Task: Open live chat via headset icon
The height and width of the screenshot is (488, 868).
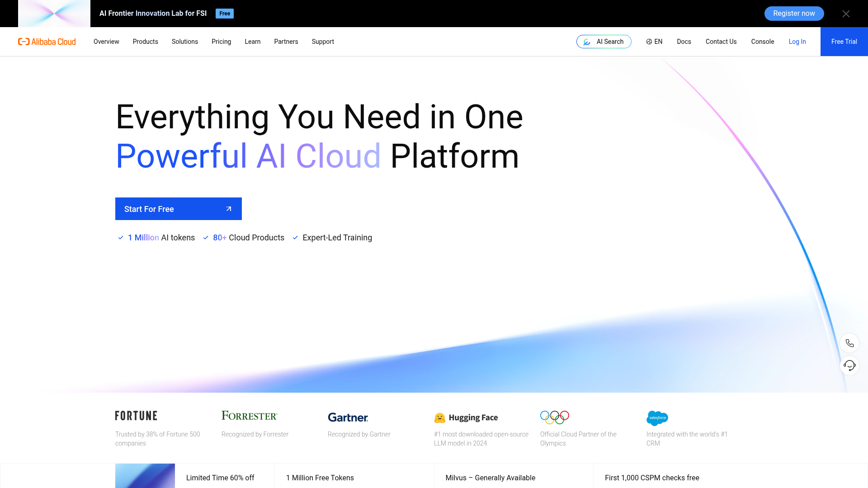Action: click(850, 365)
